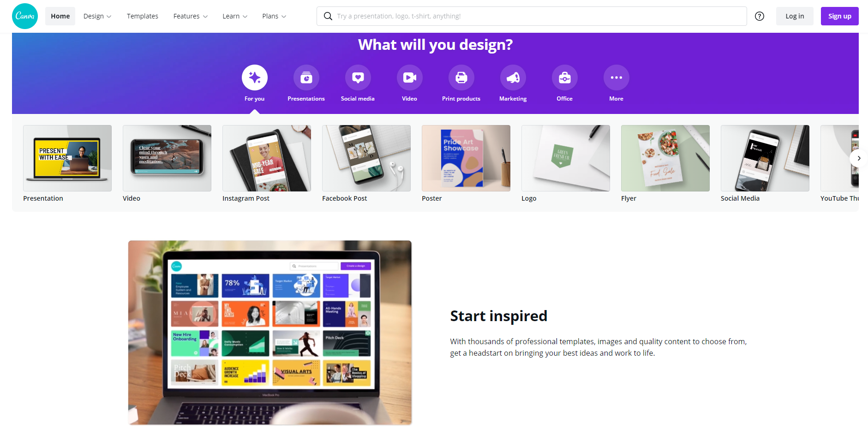Open the Presentations category icon
Image resolution: width=868 pixels, height=430 pixels.
[x=306, y=78]
